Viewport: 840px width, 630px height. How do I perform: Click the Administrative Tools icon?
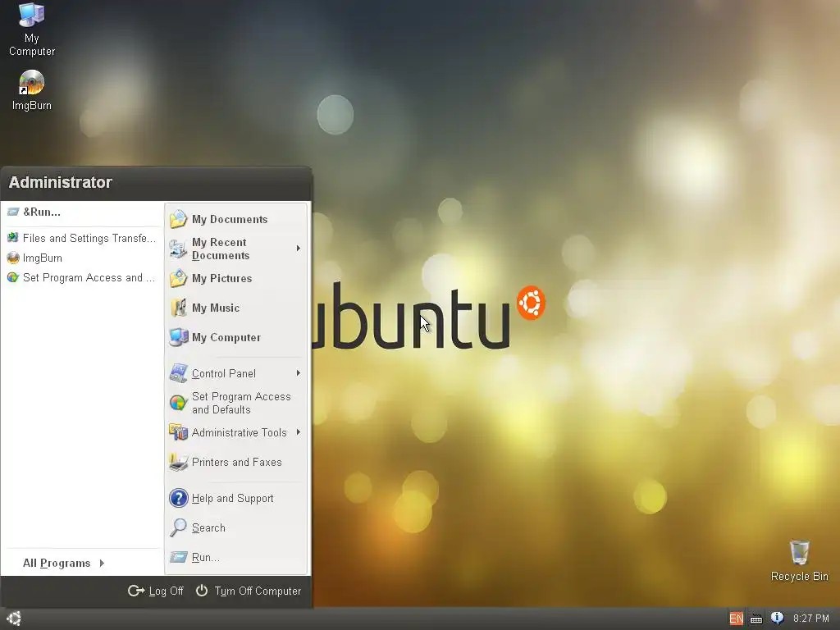coord(178,431)
